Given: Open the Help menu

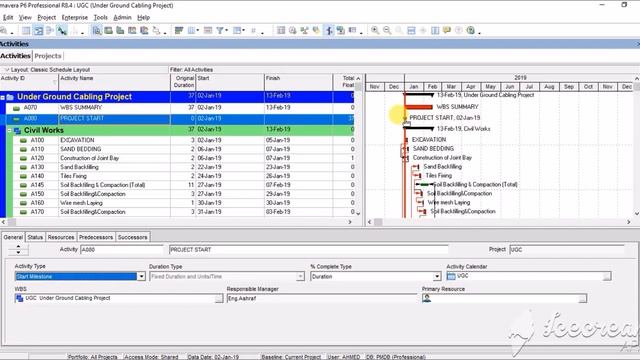Looking at the screenshot, I should coord(143,18).
